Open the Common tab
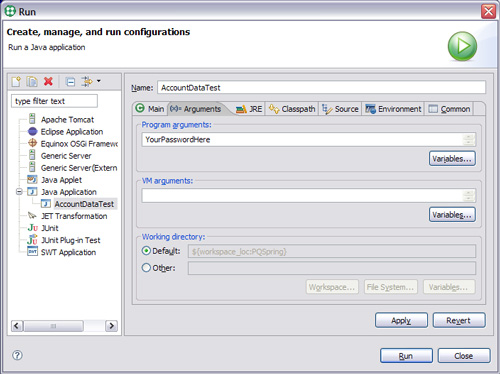 (x=449, y=109)
